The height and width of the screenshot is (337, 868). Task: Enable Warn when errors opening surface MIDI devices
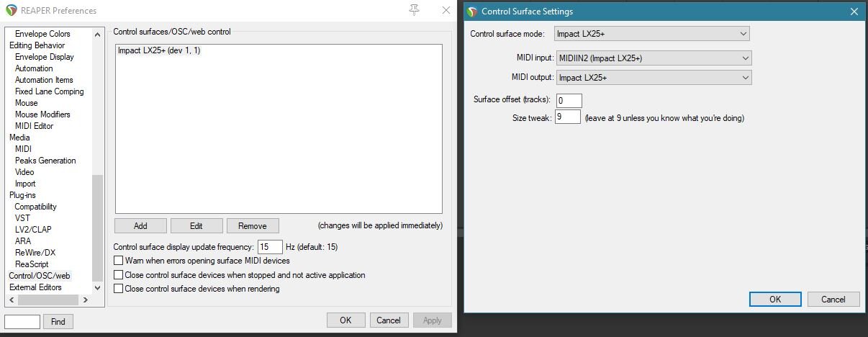[119, 261]
